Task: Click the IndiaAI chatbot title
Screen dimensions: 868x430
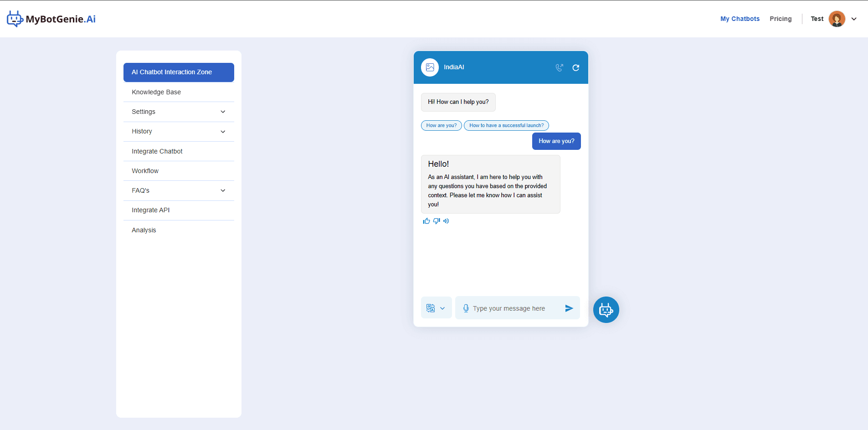Action: pyautogui.click(x=454, y=67)
